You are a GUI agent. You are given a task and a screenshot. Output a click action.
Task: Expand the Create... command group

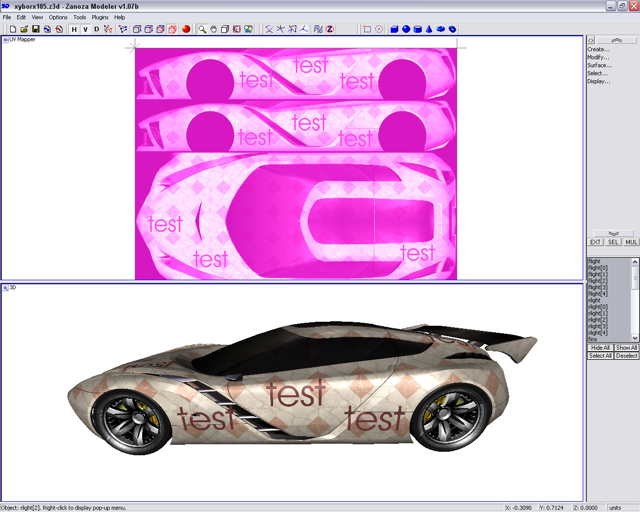[x=598, y=49]
